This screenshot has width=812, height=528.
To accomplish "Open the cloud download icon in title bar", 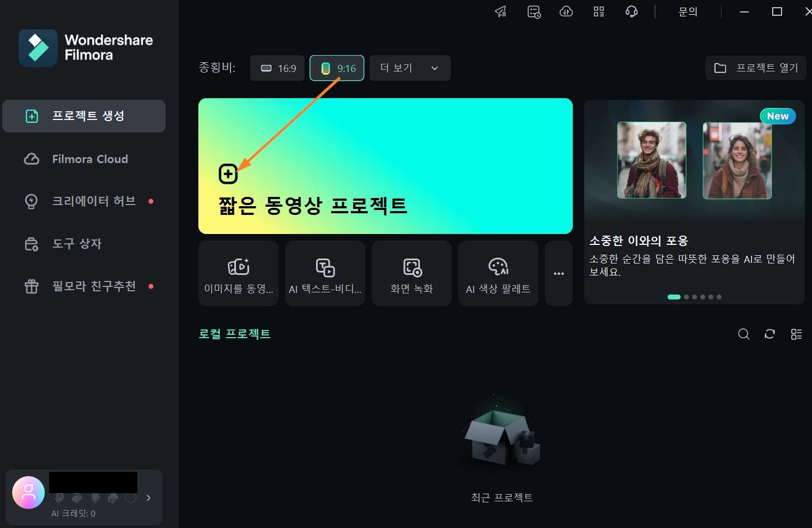I will tap(566, 11).
